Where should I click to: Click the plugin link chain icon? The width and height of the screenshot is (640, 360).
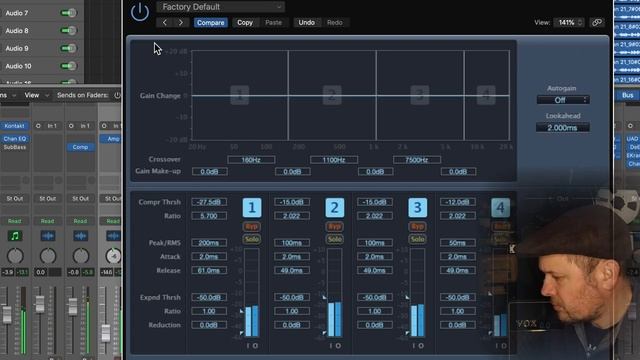point(597,22)
